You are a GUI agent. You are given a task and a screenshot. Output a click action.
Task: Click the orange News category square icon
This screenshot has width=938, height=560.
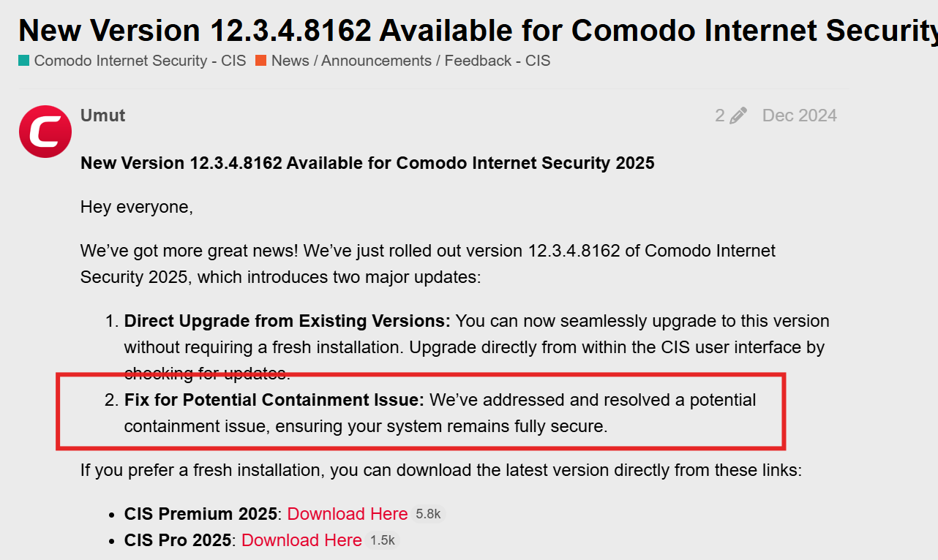pos(260,61)
